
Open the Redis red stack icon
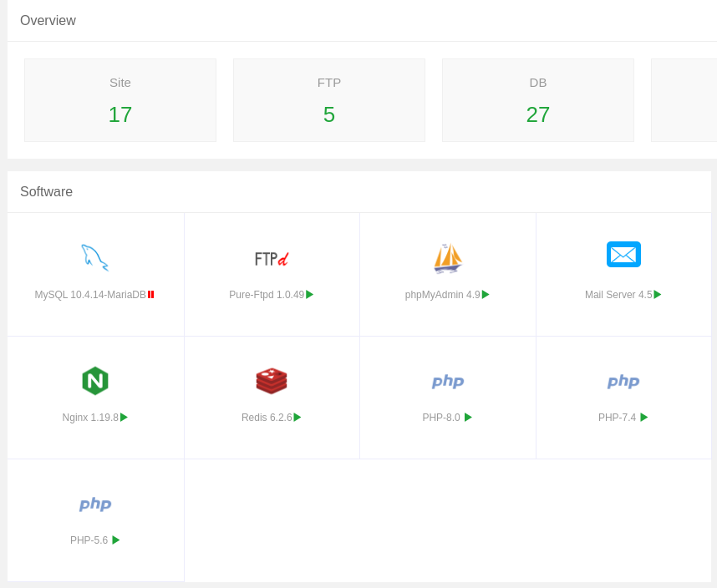[272, 381]
